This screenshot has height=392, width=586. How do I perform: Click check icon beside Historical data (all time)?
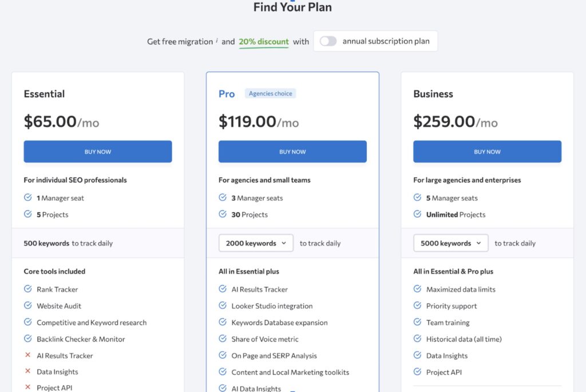click(x=417, y=339)
